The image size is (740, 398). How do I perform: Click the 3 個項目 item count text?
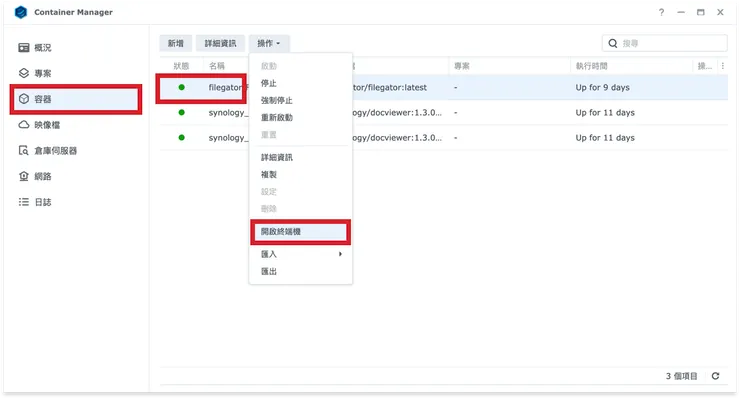click(x=681, y=376)
